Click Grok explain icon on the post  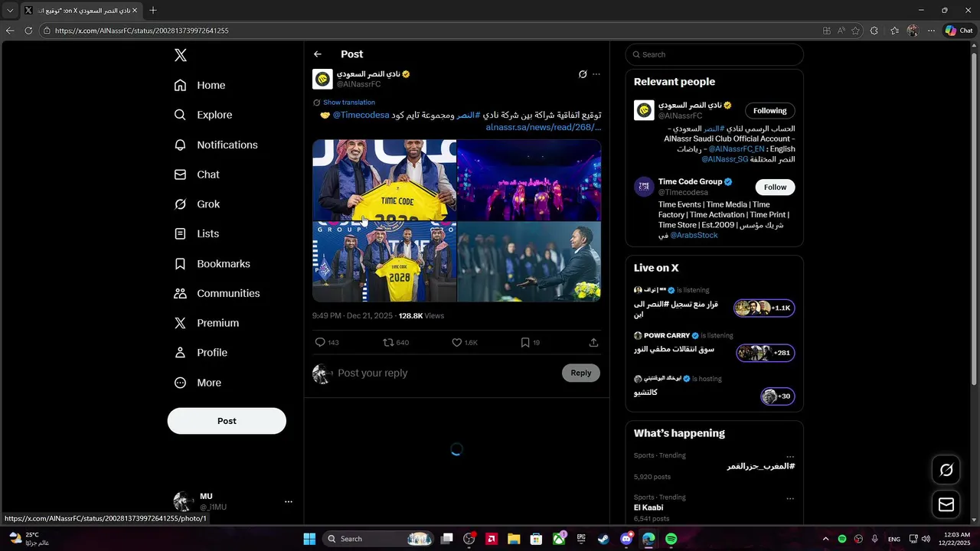point(583,74)
